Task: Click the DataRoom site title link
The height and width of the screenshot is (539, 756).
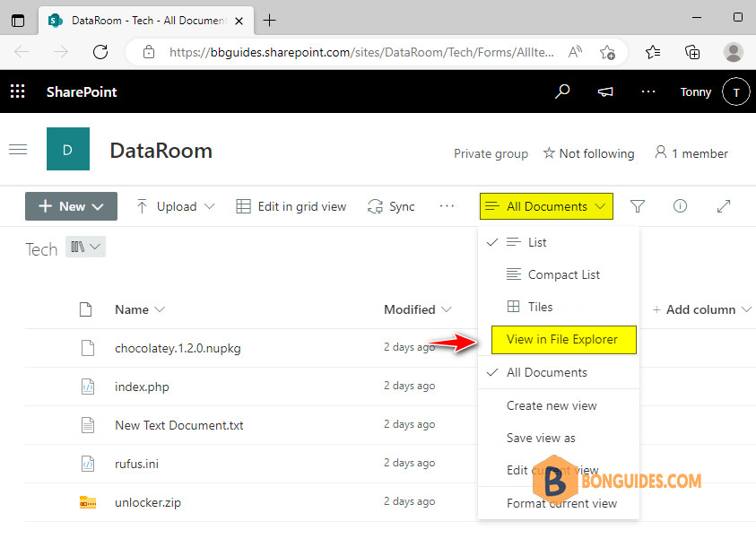Action: [161, 151]
